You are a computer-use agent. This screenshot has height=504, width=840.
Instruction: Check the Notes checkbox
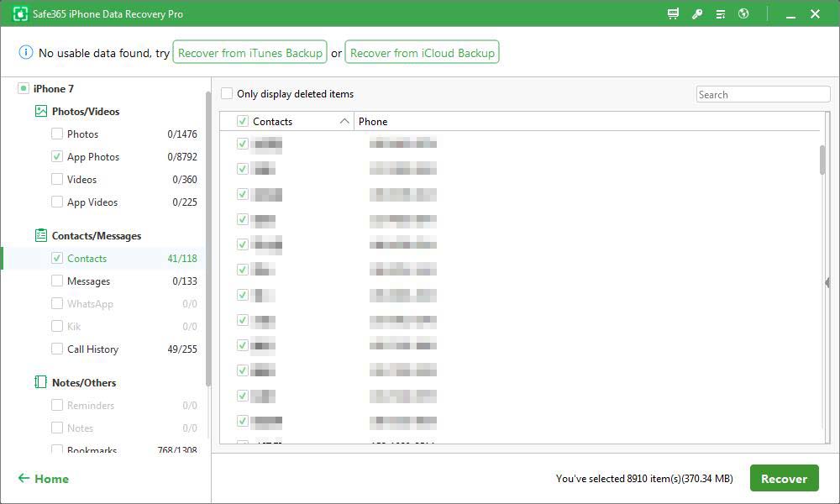[57, 428]
